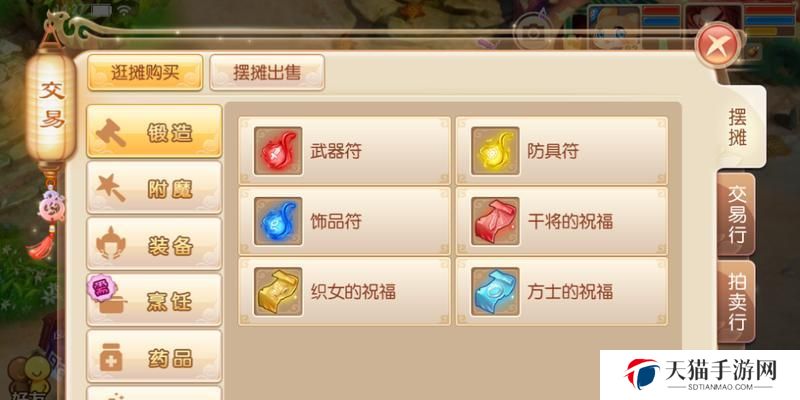
Task: Open the 装备 helmet category
Action: click(x=155, y=244)
